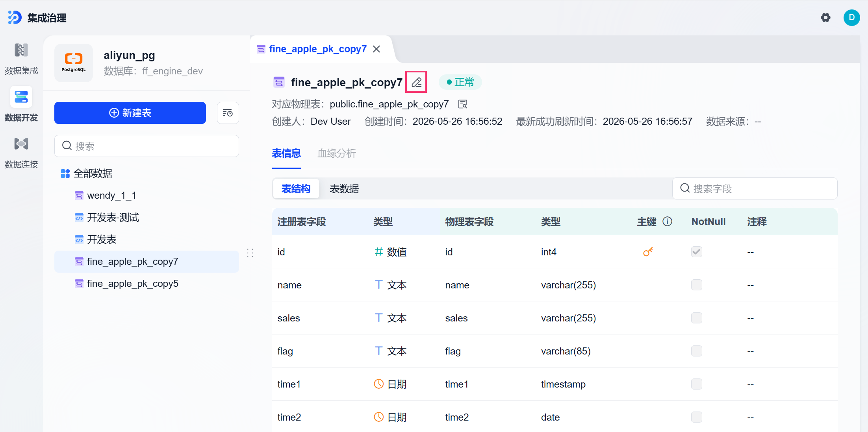
Task: Click the 主键 info icon
Action: tap(667, 222)
